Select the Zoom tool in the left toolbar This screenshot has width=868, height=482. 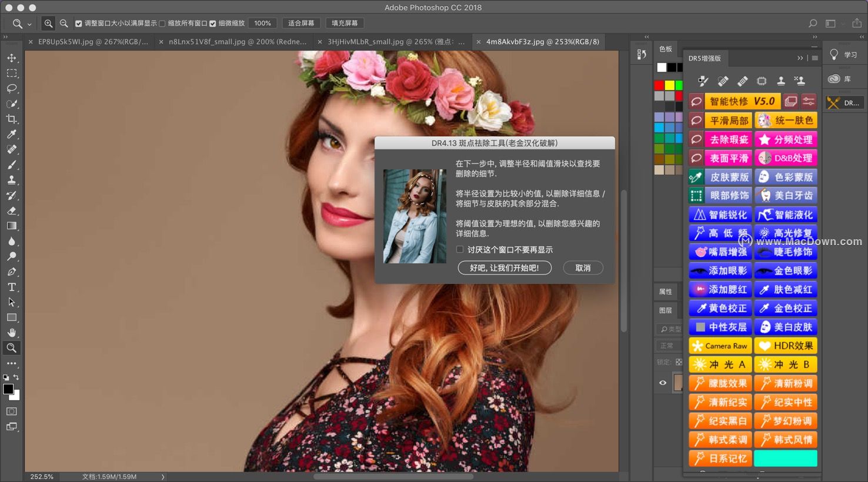(11, 348)
